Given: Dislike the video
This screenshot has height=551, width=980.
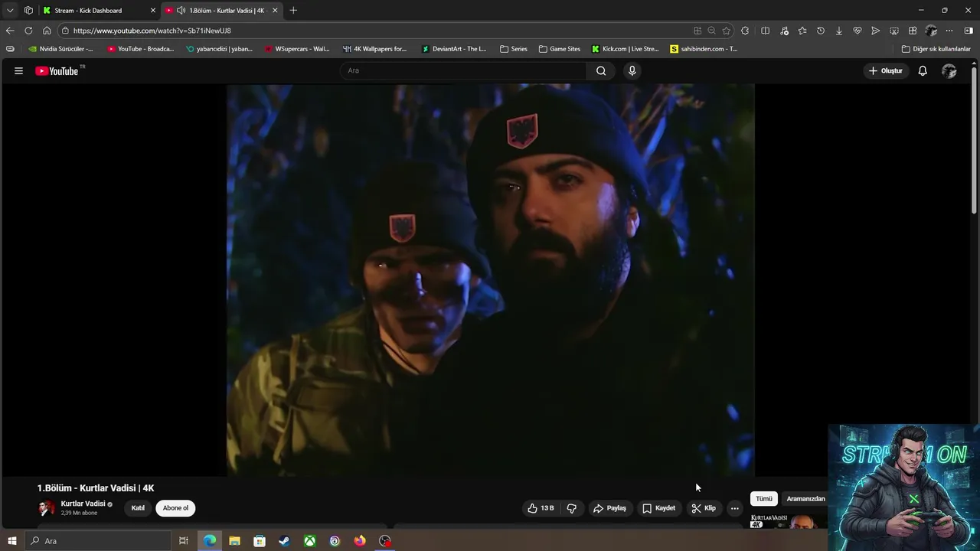Looking at the screenshot, I should [x=571, y=508].
